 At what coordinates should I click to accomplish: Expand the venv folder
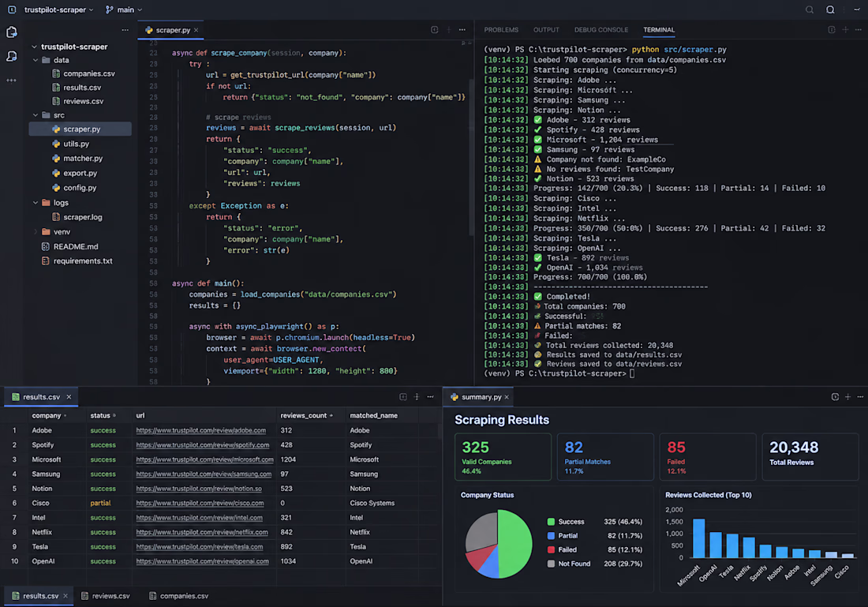36,231
